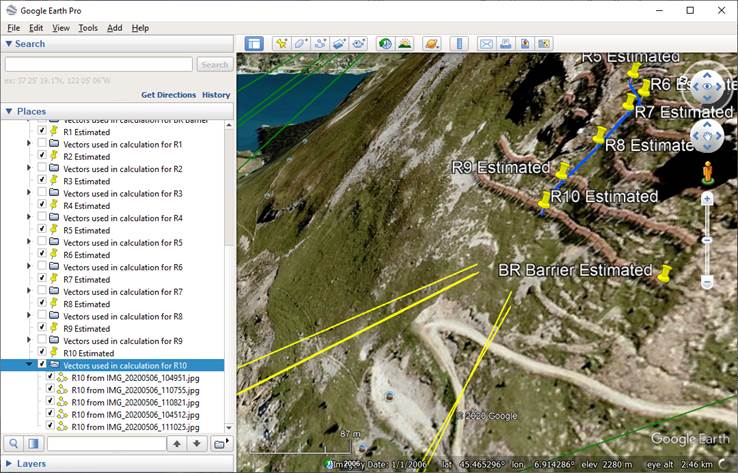Open the Help menu

pyautogui.click(x=140, y=28)
